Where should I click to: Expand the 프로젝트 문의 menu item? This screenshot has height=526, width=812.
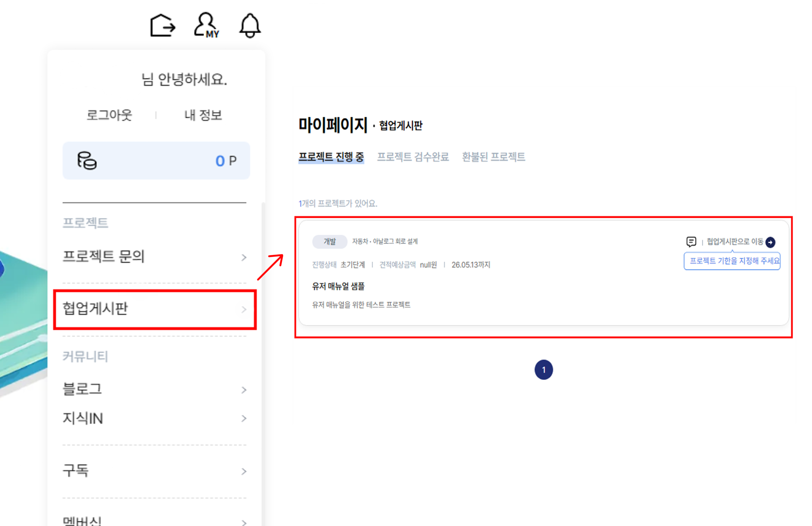pyautogui.click(x=104, y=257)
